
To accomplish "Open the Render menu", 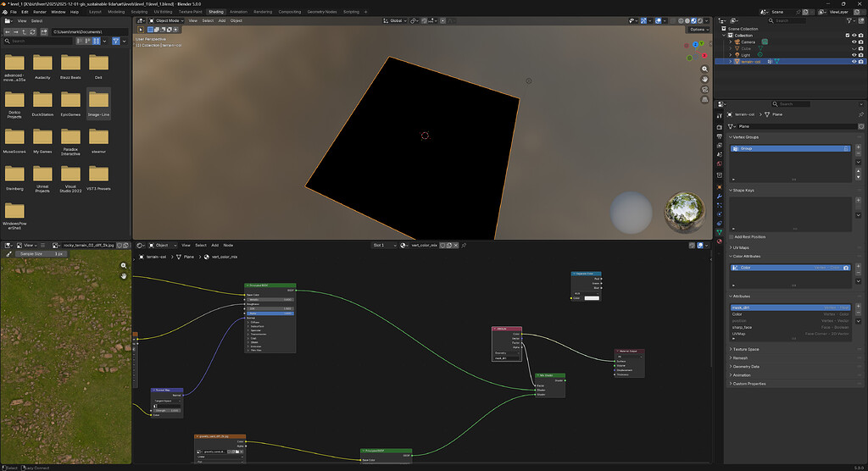I will tap(40, 12).
